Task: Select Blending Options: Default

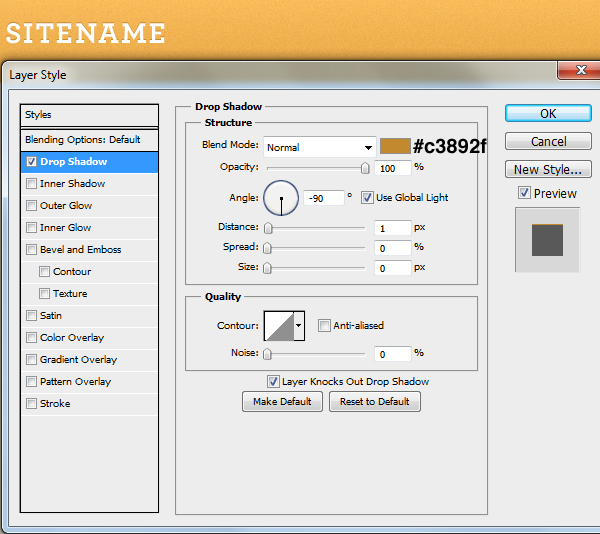Action: click(90, 140)
